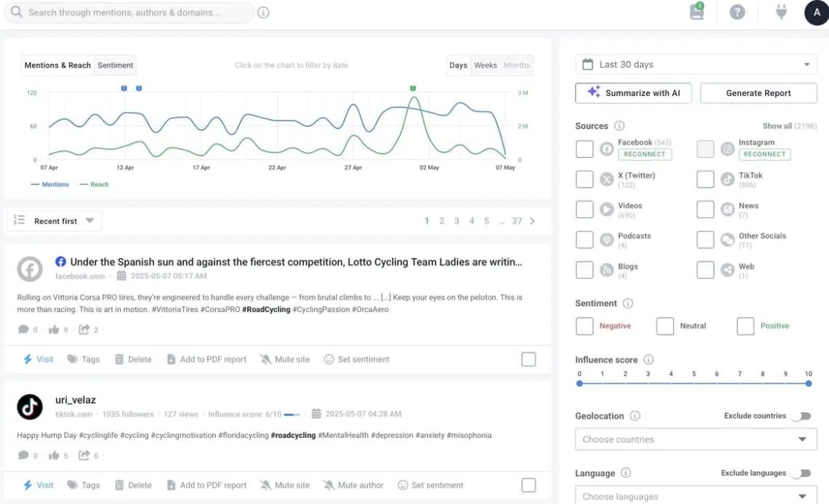
Task: Click Visit on the Lotto Cycling mention
Action: click(38, 359)
